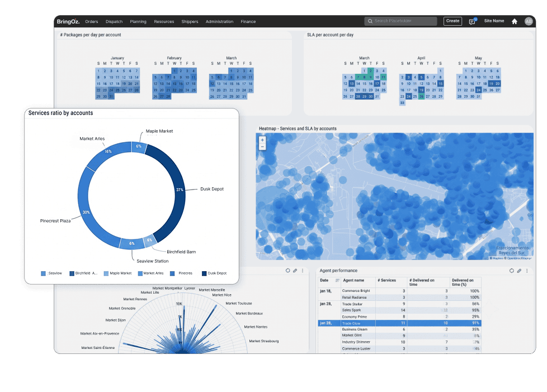Click the search magnifier icon
This screenshot has height=392, width=547.
[370, 21]
